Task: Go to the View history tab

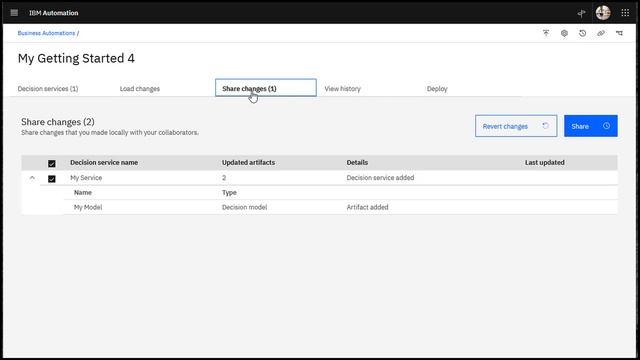Action: [x=342, y=89]
